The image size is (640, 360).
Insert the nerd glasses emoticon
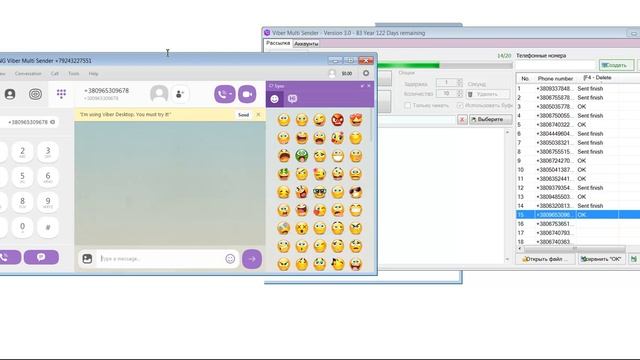point(320,191)
